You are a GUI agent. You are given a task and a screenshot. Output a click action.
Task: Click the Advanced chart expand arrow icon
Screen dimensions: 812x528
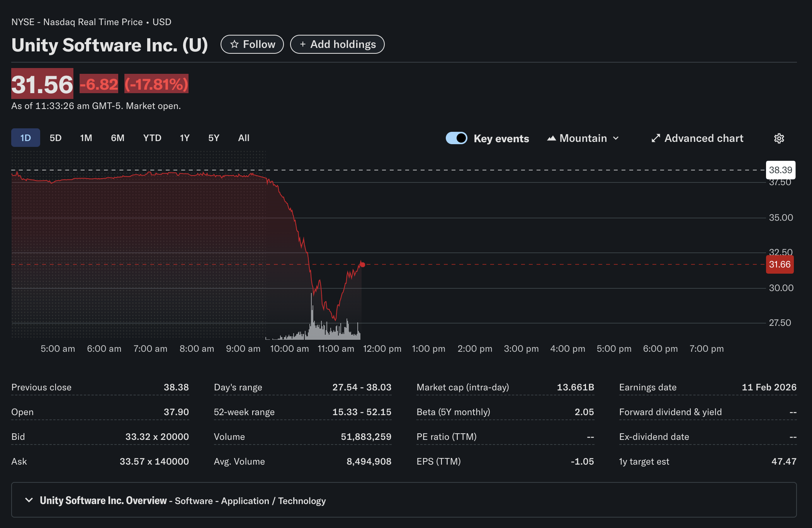[656, 138]
